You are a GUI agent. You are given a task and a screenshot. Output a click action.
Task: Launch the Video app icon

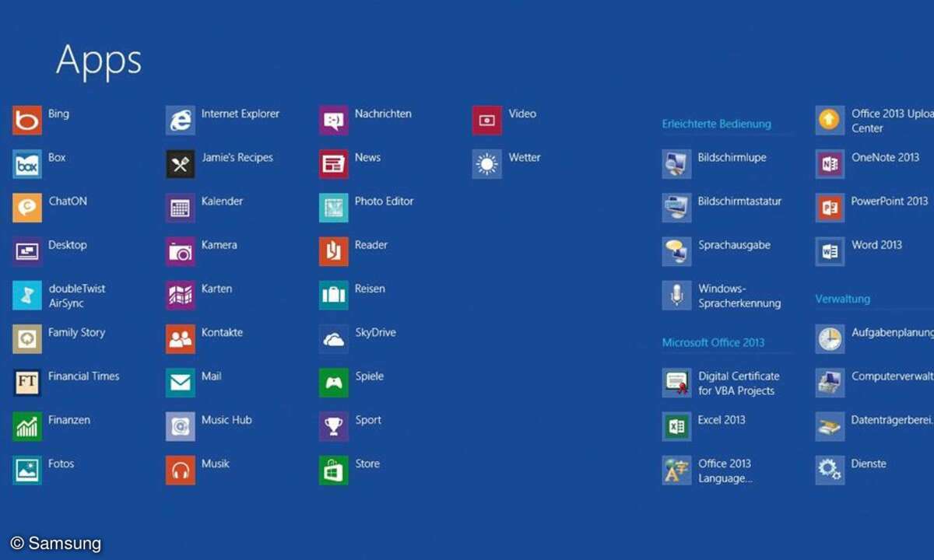[x=487, y=121]
